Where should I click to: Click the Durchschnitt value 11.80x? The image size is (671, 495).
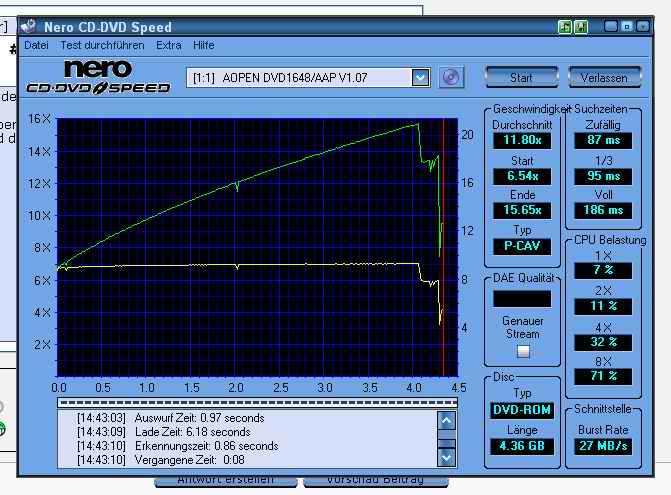pyautogui.click(x=522, y=140)
